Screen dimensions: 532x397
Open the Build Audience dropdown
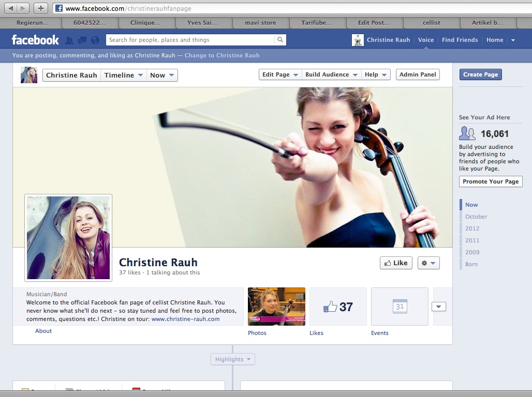pos(331,74)
